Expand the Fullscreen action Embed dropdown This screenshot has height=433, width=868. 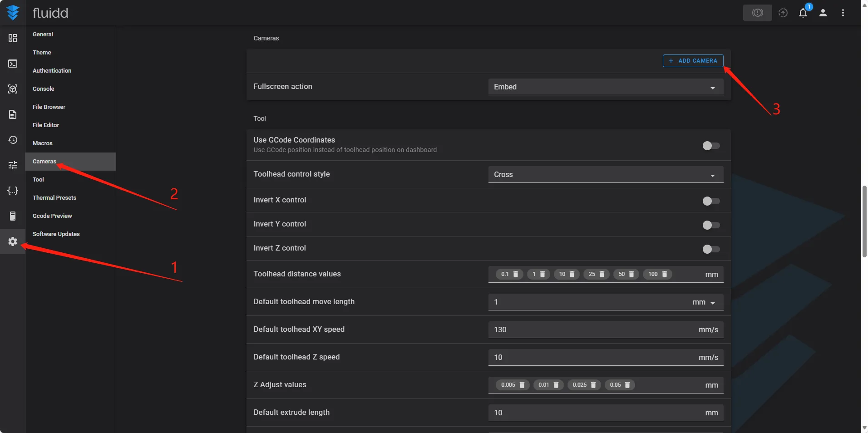pos(605,87)
